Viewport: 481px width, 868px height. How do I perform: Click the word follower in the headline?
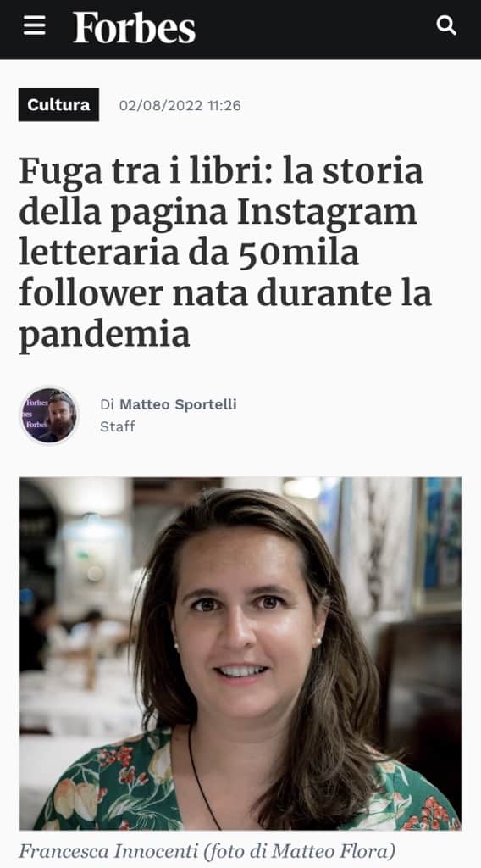[91, 293]
